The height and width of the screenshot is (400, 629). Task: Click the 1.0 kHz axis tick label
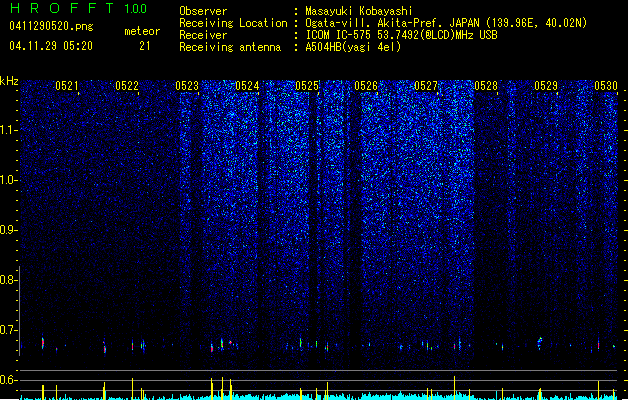(8, 180)
